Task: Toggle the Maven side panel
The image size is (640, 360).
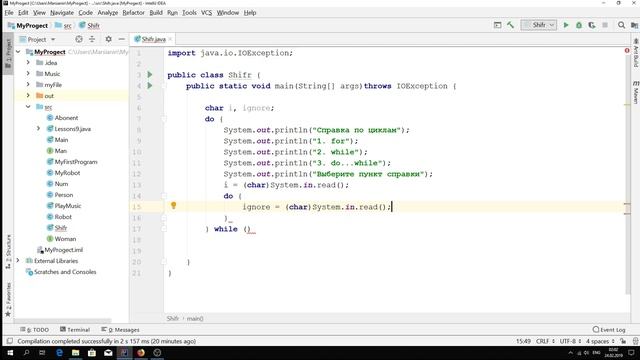Action: pos(636,92)
